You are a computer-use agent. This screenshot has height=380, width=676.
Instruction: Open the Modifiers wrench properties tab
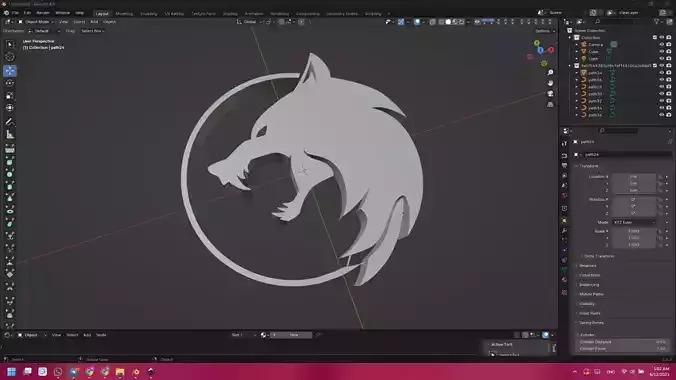click(564, 230)
